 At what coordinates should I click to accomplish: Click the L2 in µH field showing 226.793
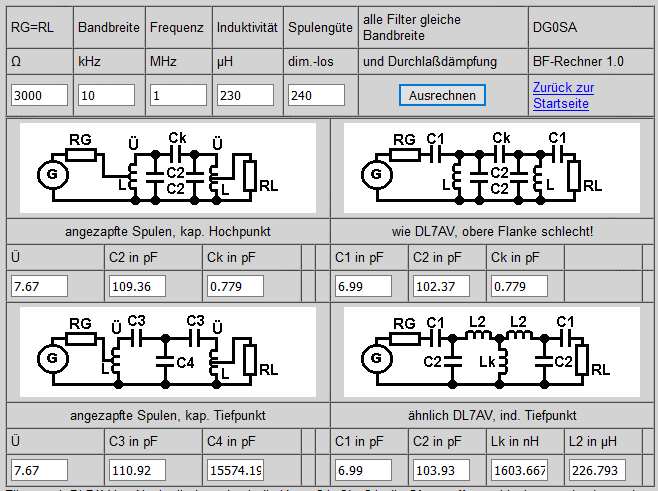pos(598,470)
